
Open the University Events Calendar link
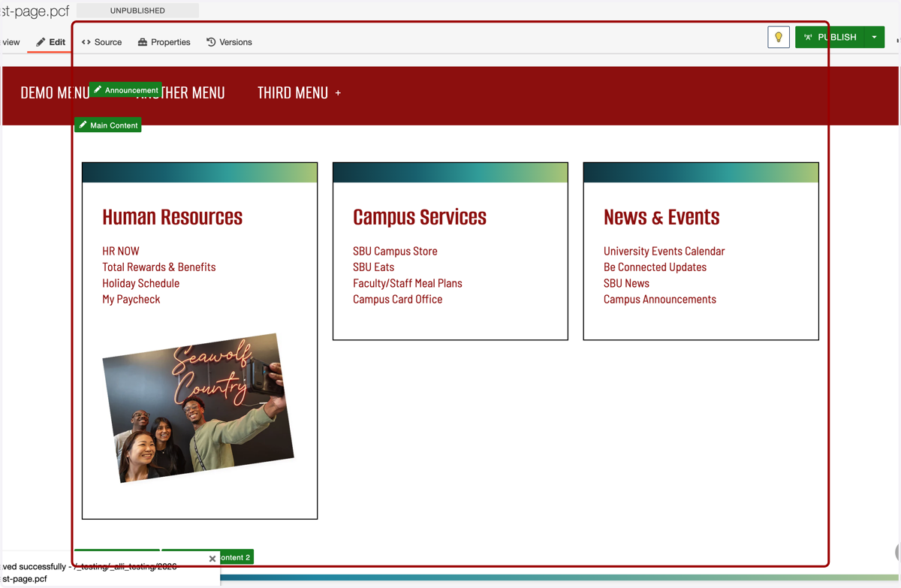pyautogui.click(x=664, y=251)
